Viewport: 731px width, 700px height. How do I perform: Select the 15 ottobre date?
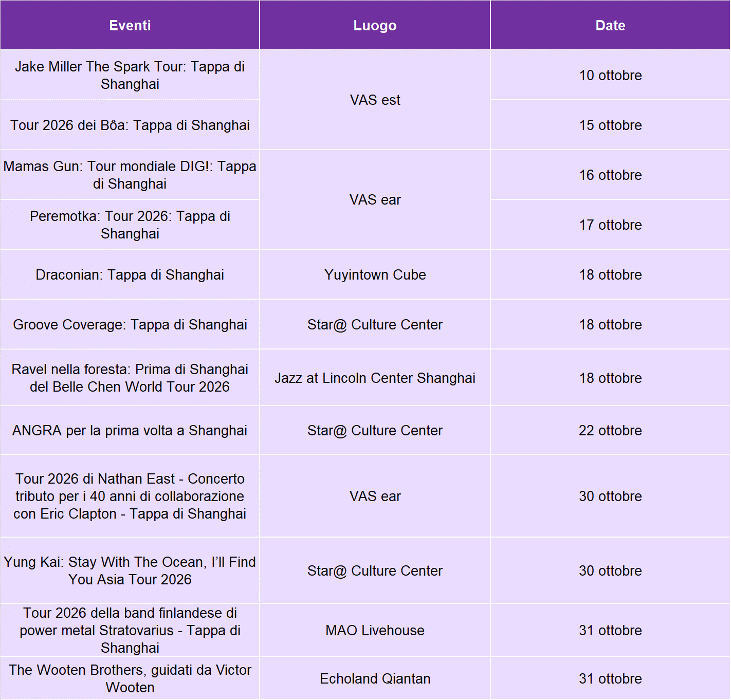pyautogui.click(x=610, y=125)
